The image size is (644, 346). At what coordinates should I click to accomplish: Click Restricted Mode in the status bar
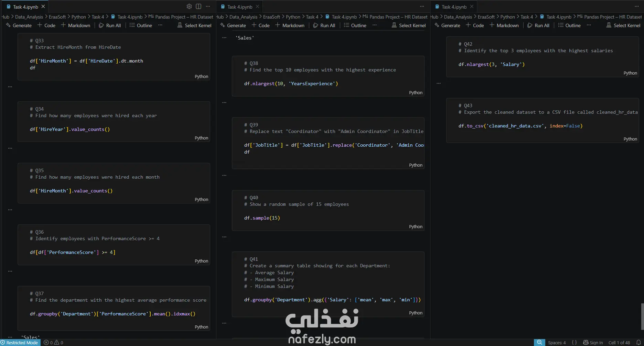pos(20,343)
